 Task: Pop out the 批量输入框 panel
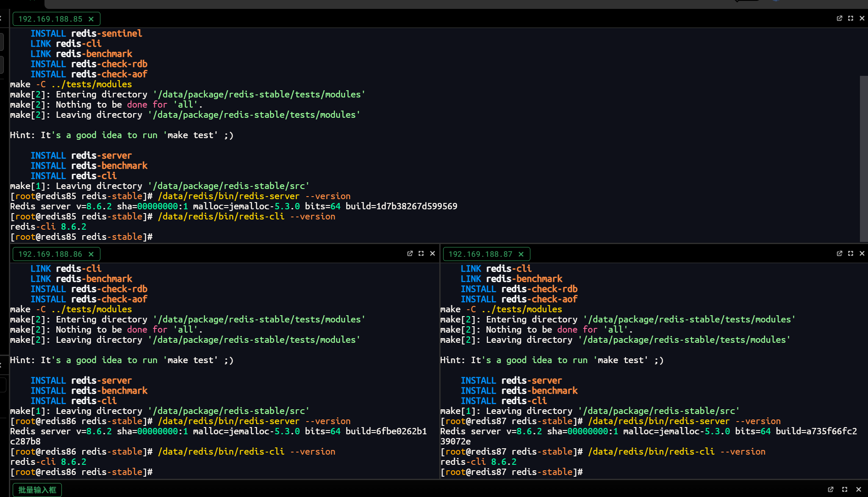(830, 489)
